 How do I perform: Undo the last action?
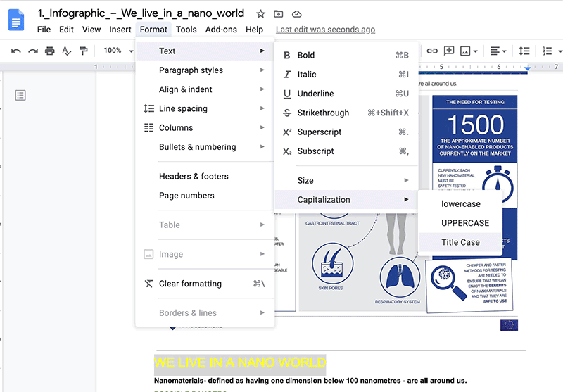15,51
